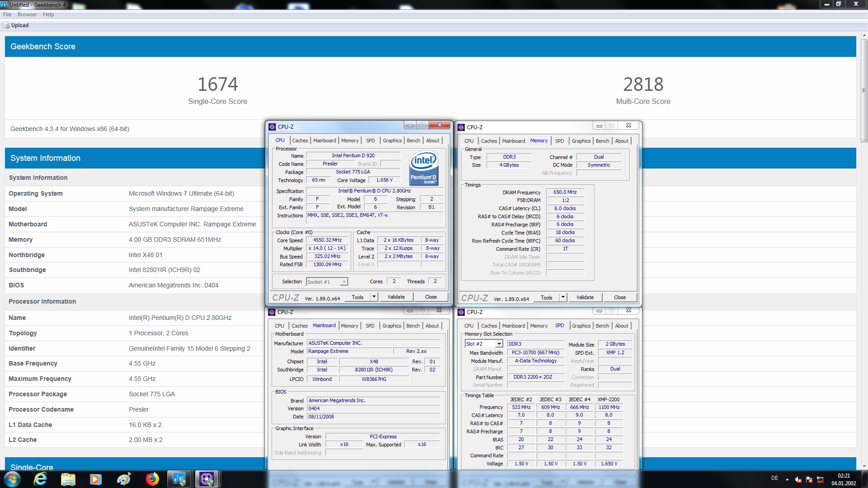This screenshot has height=488, width=868.
Task: Click Close button in the Memory timings CPU-Z window
Action: pos(620,297)
